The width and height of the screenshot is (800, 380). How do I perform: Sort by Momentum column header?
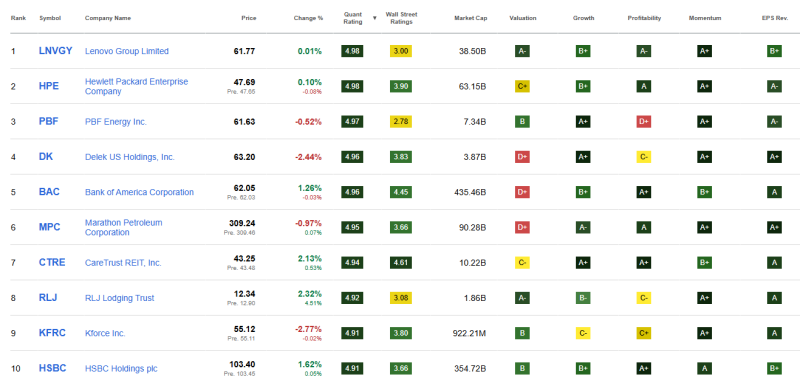coord(705,18)
